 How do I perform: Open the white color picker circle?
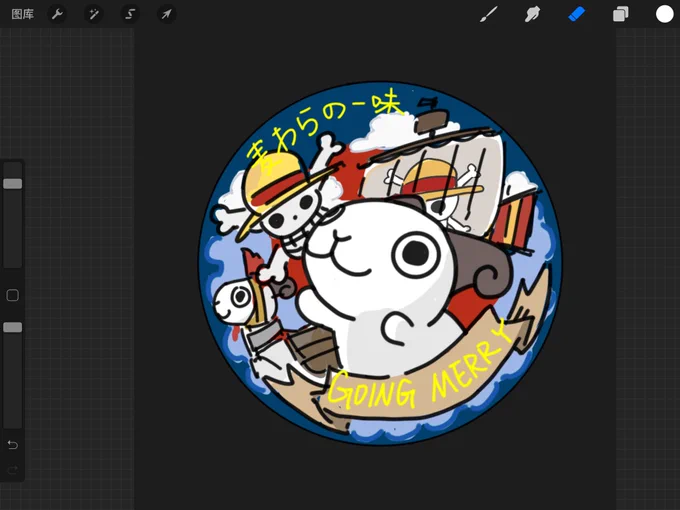[x=664, y=14]
